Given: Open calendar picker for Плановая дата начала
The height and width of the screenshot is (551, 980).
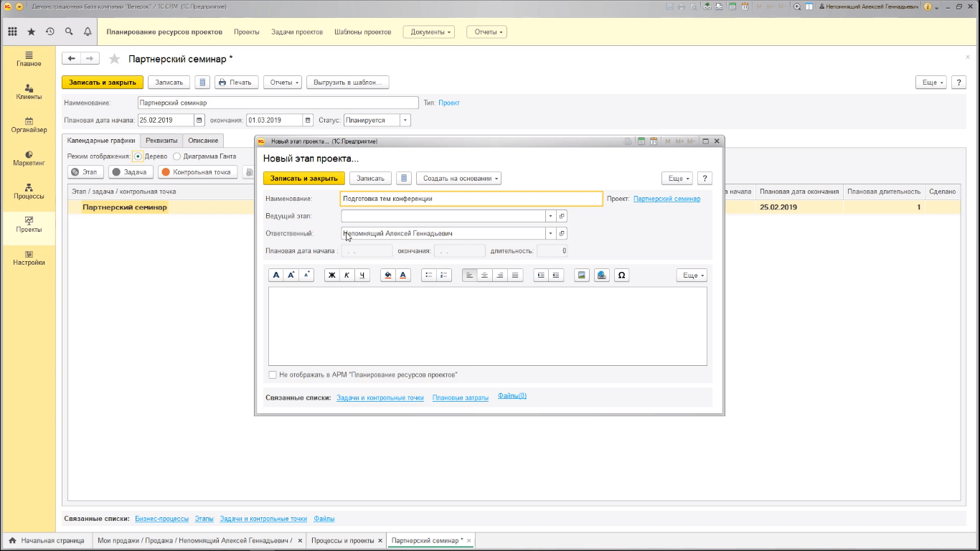Looking at the screenshot, I should coord(199,120).
